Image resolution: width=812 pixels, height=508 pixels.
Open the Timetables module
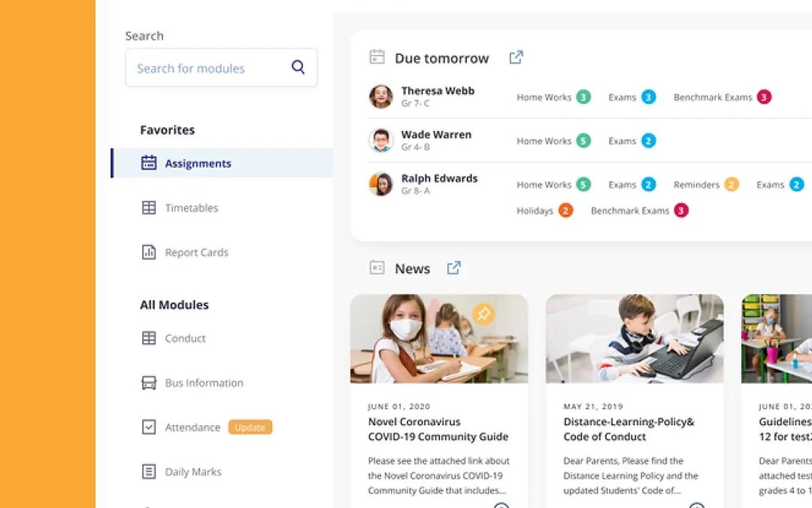click(x=192, y=208)
